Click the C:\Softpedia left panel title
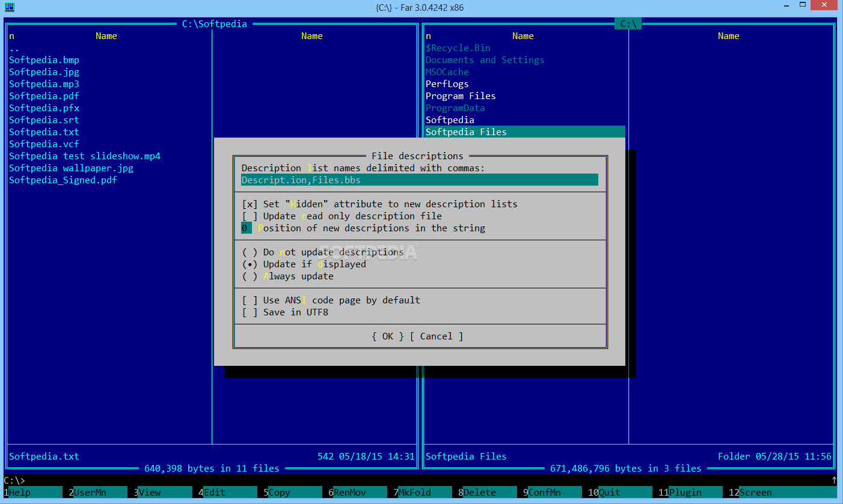The image size is (843, 504). pos(215,24)
